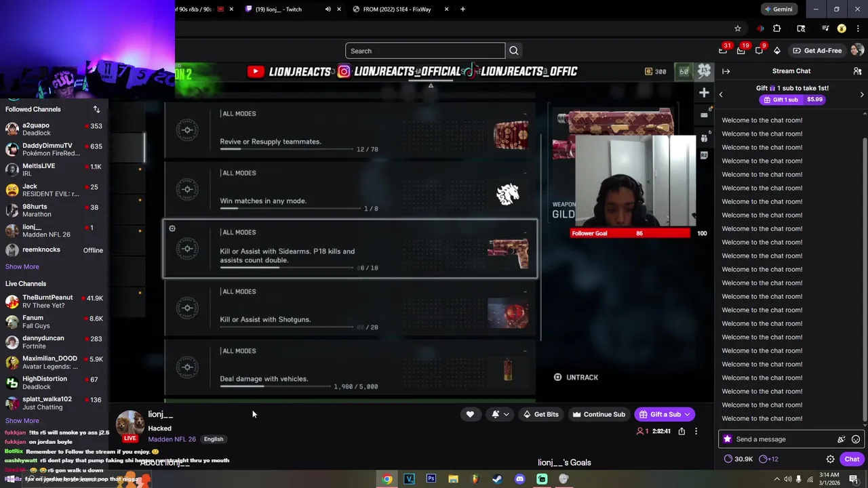
Task: Open File Explorer from the taskbar
Action: (x=453, y=479)
